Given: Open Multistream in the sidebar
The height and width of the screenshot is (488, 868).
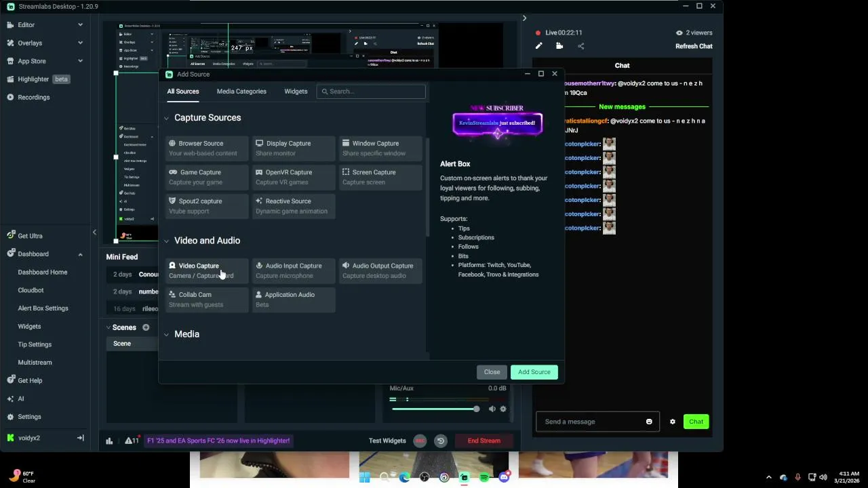Looking at the screenshot, I should (35, 363).
